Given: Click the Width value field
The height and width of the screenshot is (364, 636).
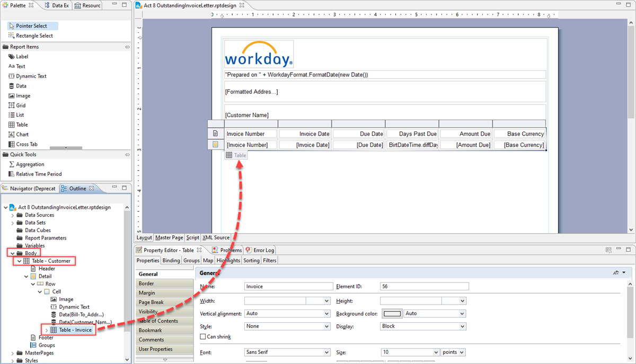Looking at the screenshot, I should coord(275,301).
